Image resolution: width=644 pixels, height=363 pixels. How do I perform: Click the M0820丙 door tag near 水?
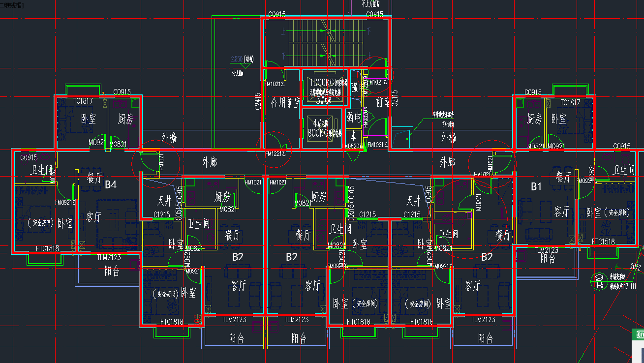click(x=354, y=146)
